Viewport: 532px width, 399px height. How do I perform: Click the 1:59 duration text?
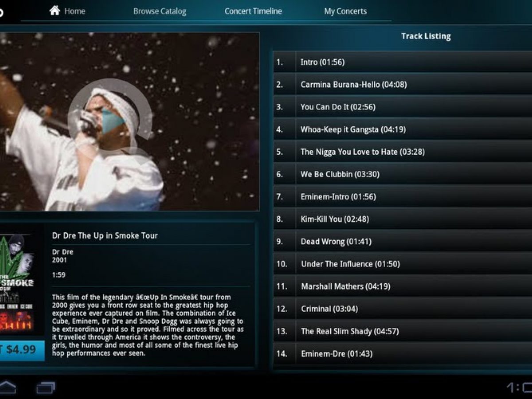point(59,275)
